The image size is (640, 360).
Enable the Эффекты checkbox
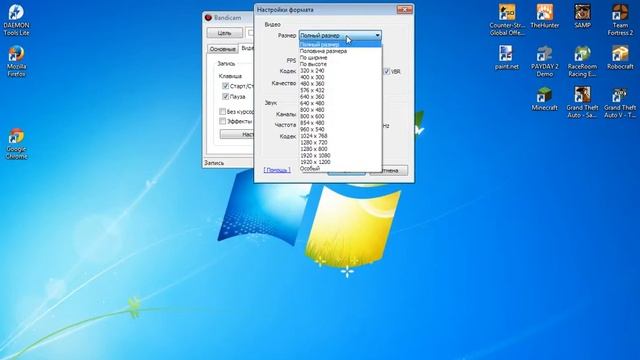pos(222,121)
